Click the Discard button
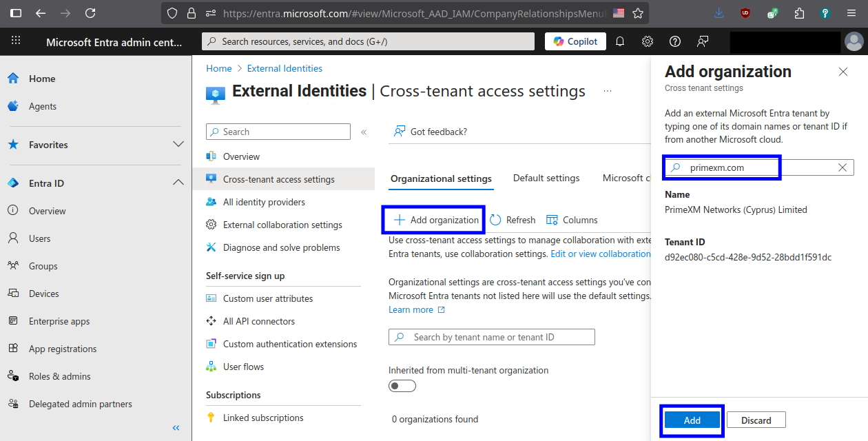The image size is (868, 441). tap(756, 420)
